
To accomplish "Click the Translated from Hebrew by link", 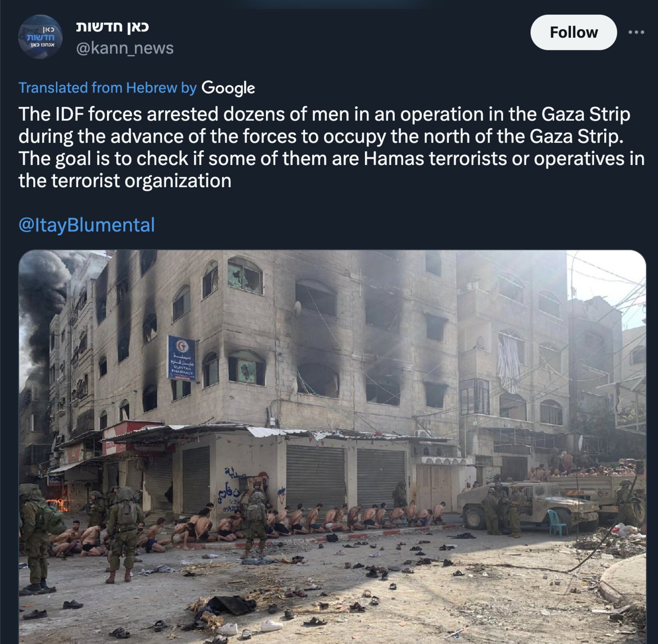I will [107, 88].
